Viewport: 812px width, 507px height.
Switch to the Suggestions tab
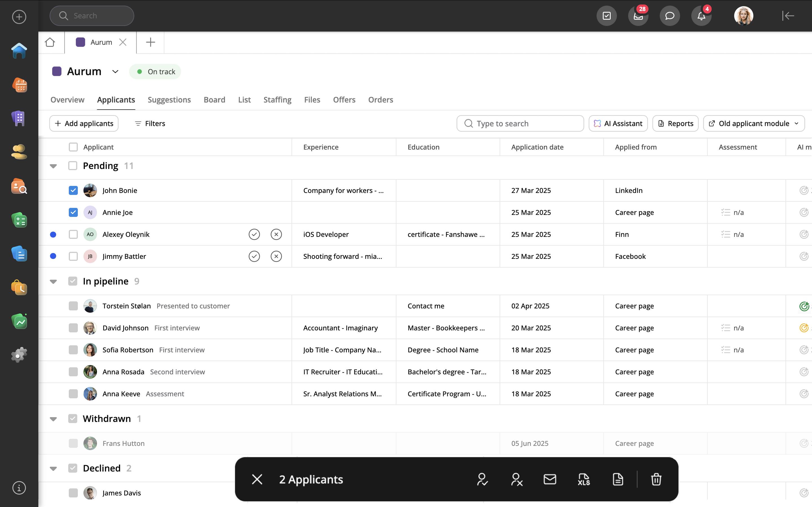169,100
